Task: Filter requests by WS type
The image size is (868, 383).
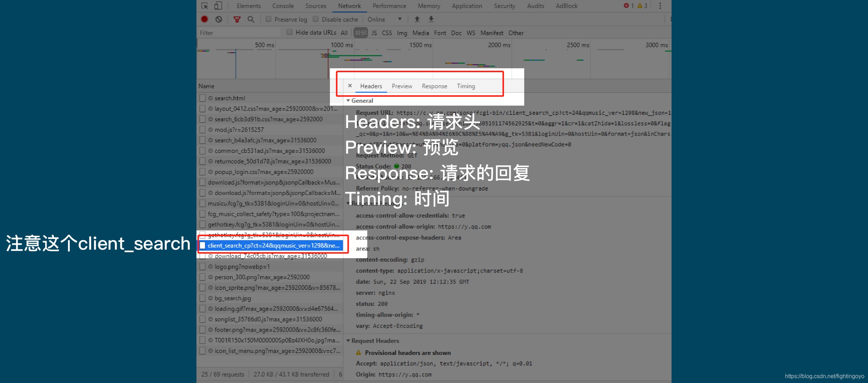Action: coord(470,33)
